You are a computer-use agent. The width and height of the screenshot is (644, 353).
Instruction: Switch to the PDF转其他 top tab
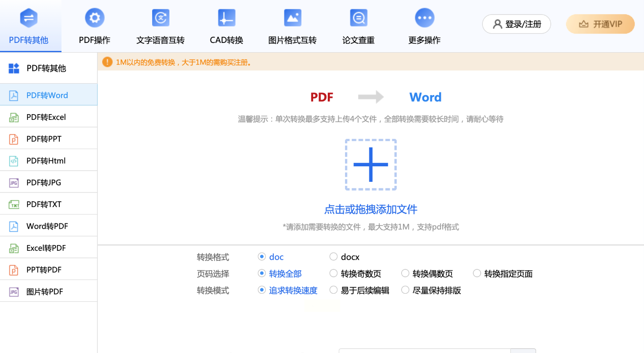point(29,27)
